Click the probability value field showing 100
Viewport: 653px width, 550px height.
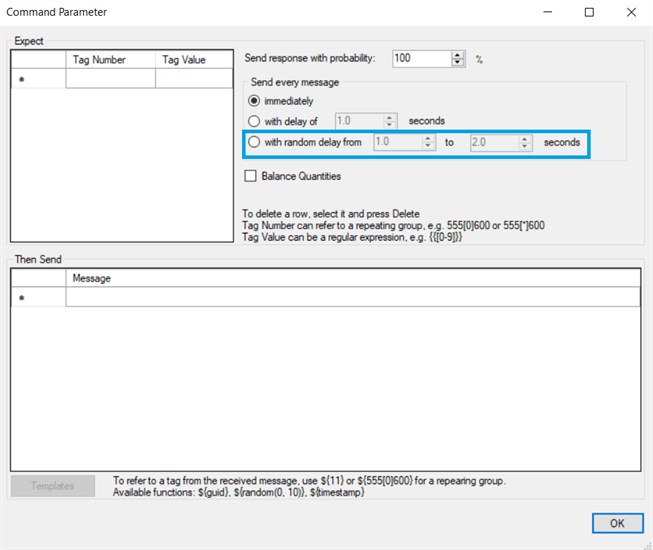point(422,58)
